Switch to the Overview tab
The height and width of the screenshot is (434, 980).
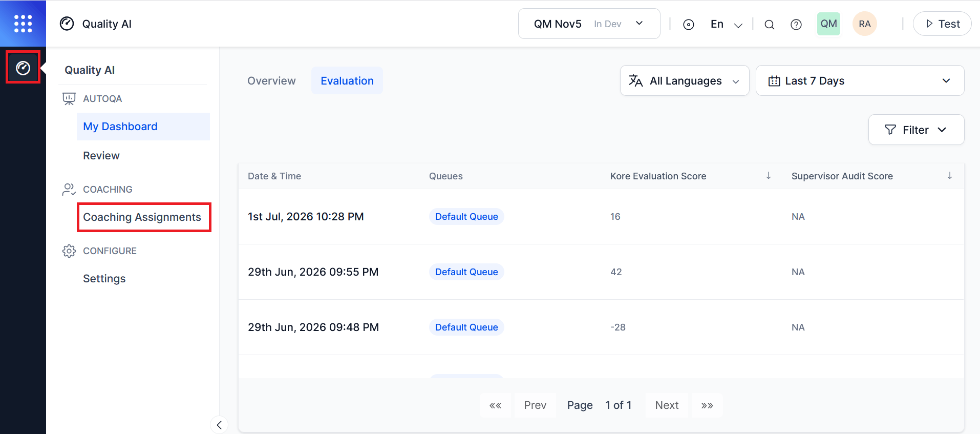click(x=271, y=80)
